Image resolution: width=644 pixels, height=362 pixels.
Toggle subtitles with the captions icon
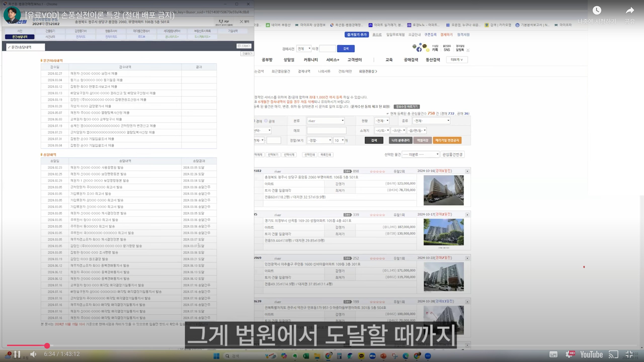pos(553,354)
